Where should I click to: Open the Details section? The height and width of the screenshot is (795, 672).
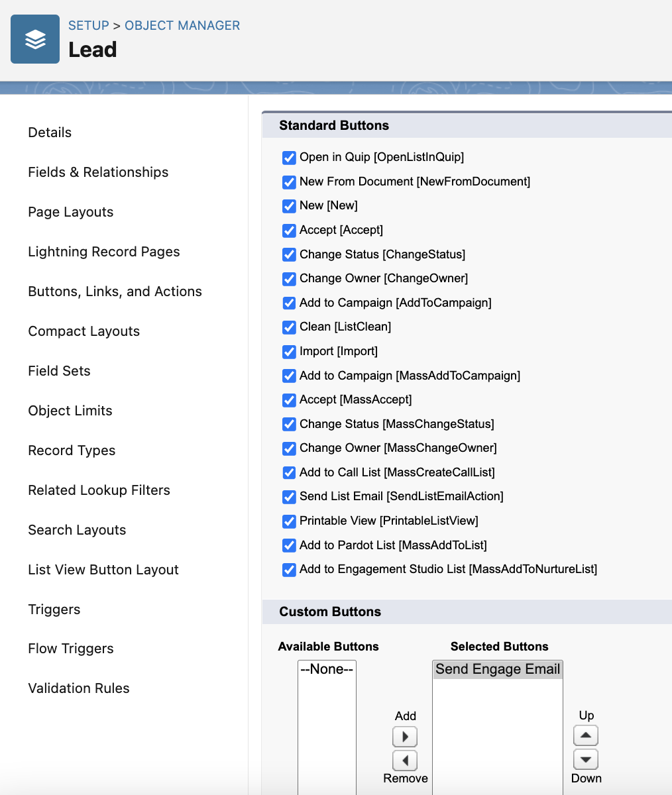pyautogui.click(x=50, y=132)
